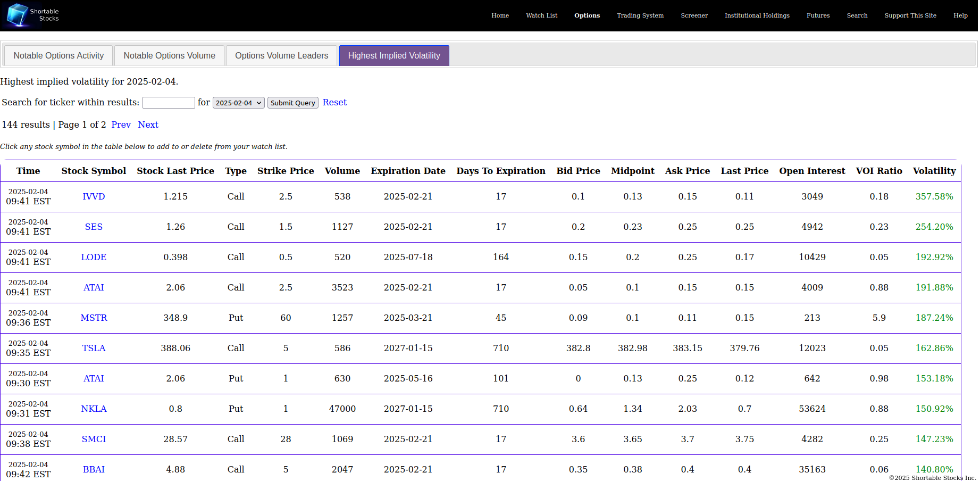Open the Trading System menu

coord(640,15)
